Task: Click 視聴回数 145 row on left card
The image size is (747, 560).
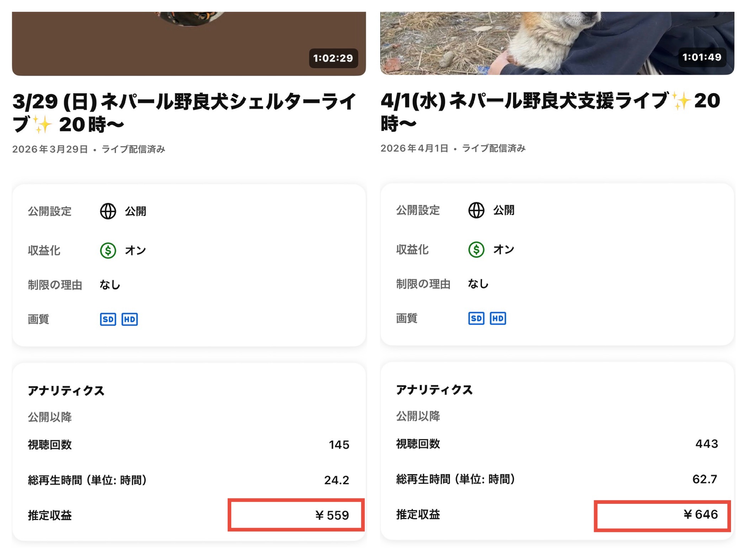Action: coord(189,445)
